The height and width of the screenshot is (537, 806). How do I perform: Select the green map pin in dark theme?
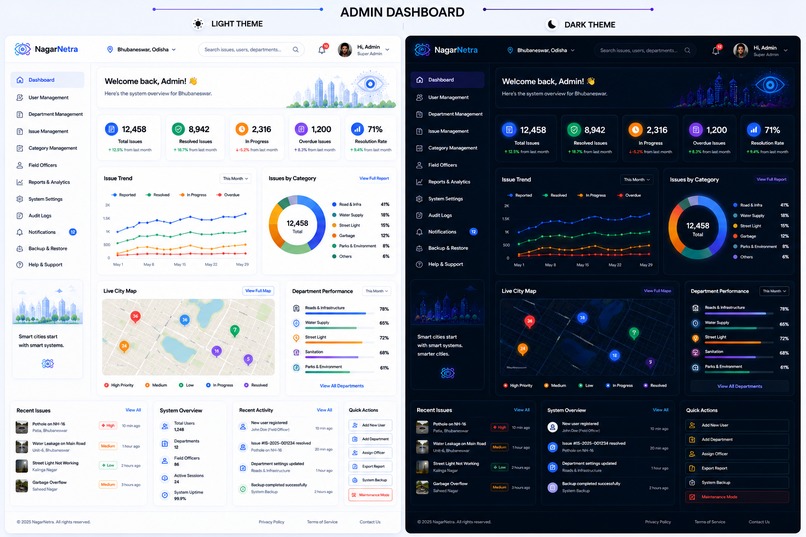(x=634, y=334)
